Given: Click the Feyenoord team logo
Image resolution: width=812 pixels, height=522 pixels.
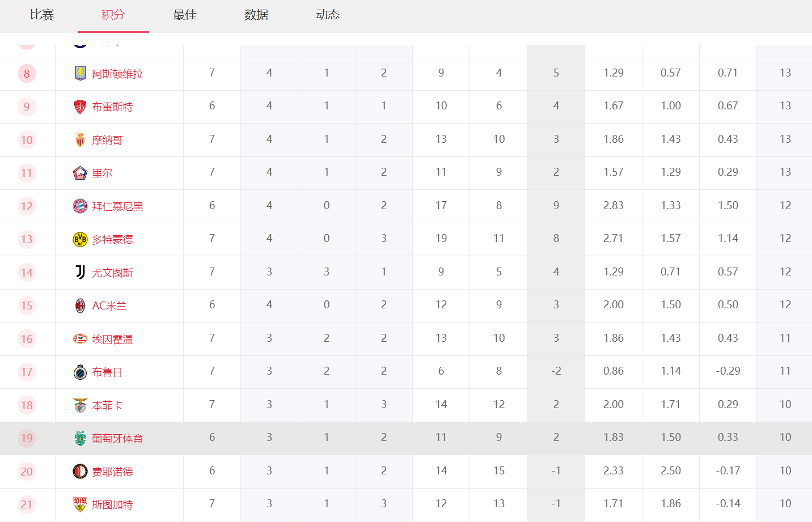Looking at the screenshot, I should tap(80, 472).
